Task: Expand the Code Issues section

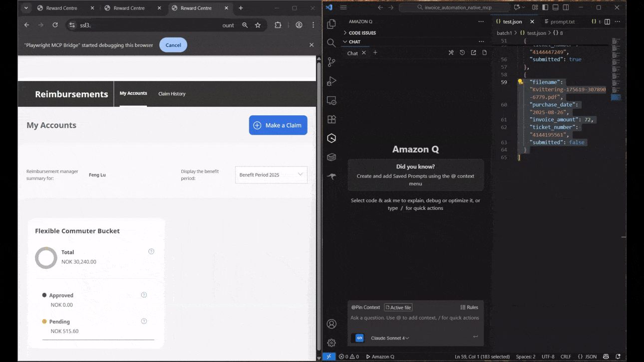Action: 362,33
